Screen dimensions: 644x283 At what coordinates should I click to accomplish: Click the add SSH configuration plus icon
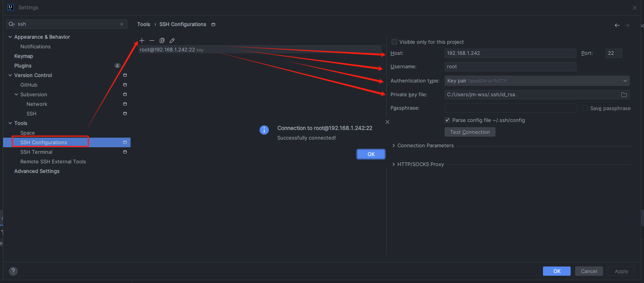click(x=142, y=40)
